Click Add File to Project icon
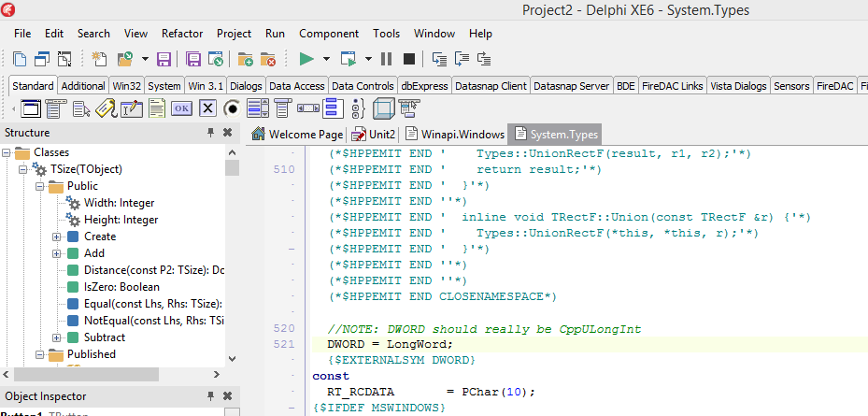The width and height of the screenshot is (868, 416). 245,59
